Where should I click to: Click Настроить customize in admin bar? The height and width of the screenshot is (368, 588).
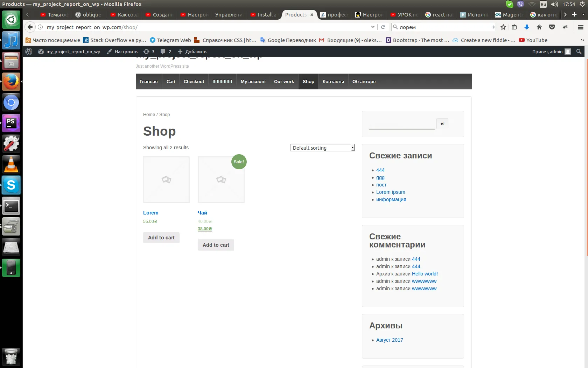(x=122, y=52)
